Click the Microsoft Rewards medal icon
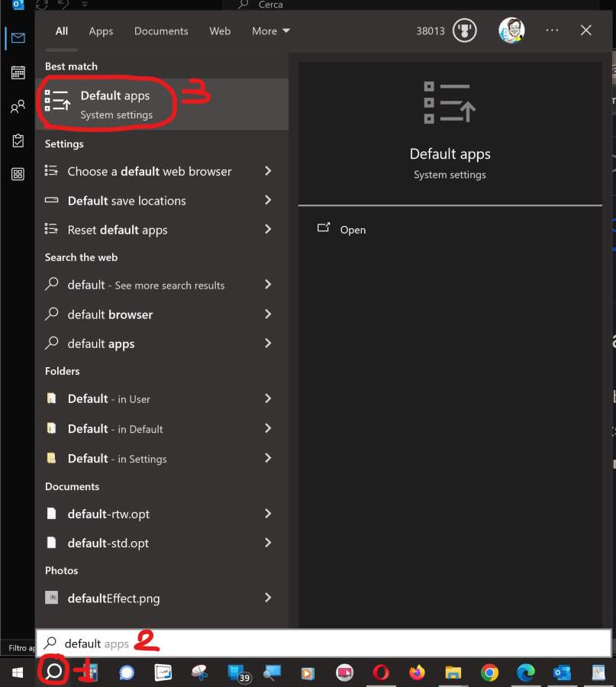This screenshot has height=687, width=616. [x=464, y=31]
